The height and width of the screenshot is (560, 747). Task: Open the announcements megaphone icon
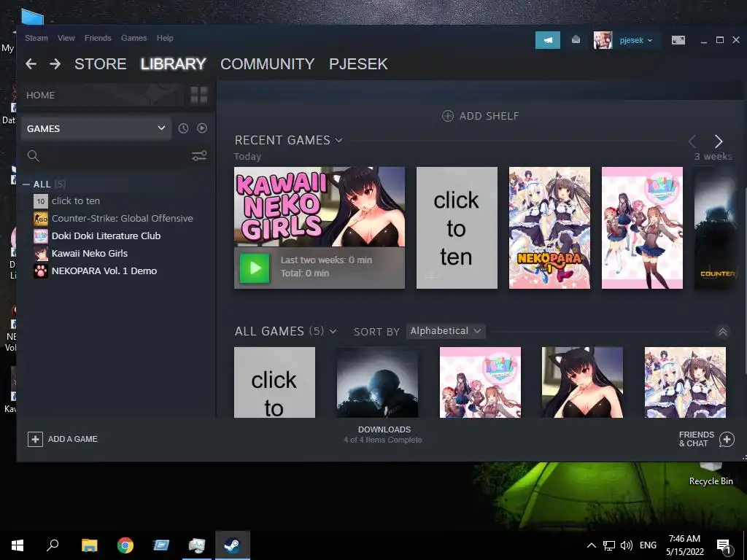click(x=547, y=41)
